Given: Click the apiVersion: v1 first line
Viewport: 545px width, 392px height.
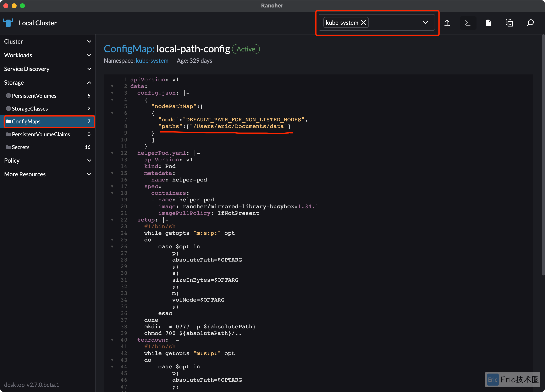Looking at the screenshot, I should [154, 79].
